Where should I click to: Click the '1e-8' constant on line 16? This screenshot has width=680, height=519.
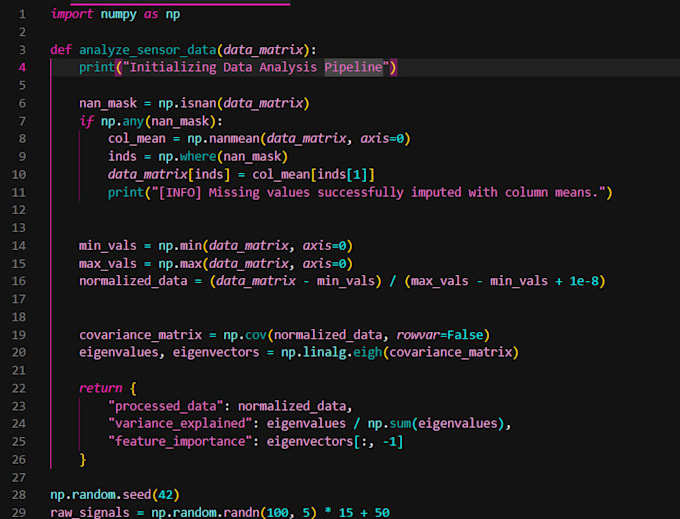[584, 281]
